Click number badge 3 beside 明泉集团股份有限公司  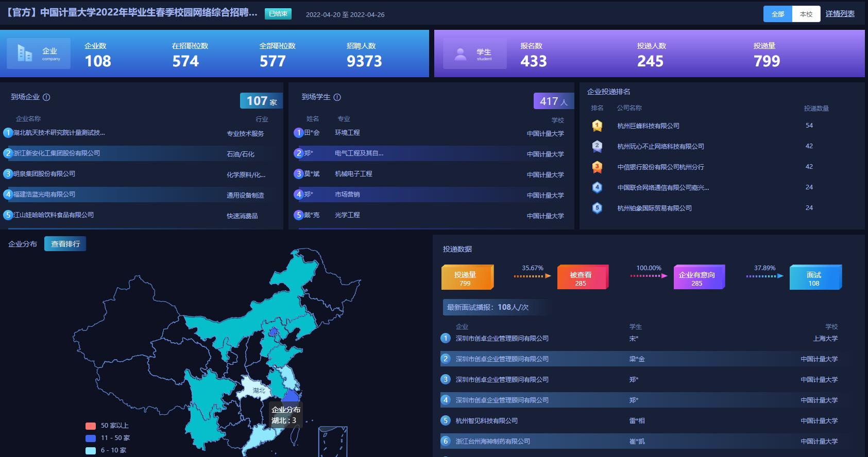(8, 174)
